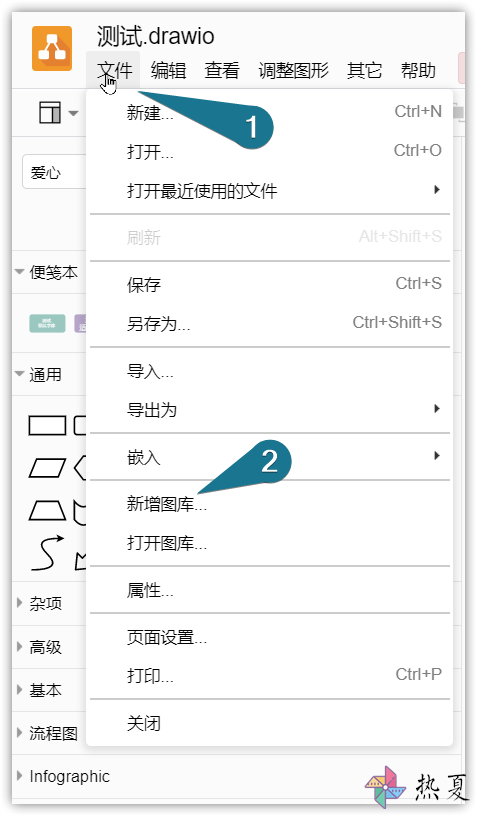The image size is (477, 816).
Task: Select the curved arrow shape
Action: tap(47, 552)
